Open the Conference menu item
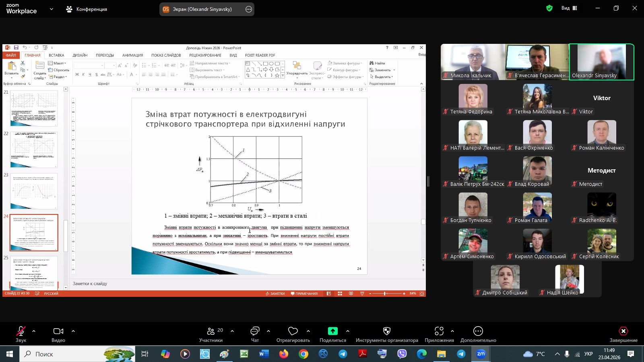Screen dimensions: 644x362 tap(87, 9)
